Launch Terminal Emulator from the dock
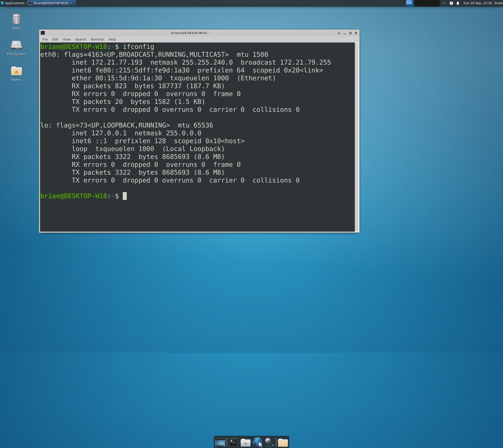The width and height of the screenshot is (503, 448). point(233,442)
